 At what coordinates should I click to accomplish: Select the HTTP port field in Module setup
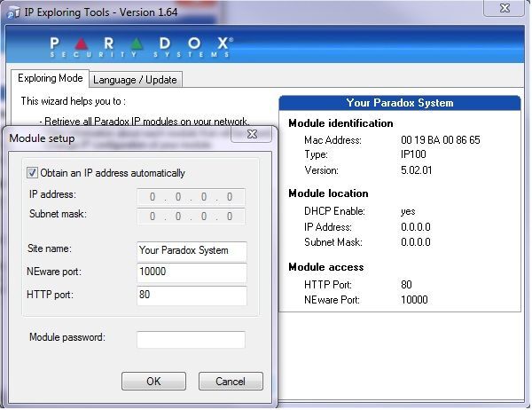point(192,296)
